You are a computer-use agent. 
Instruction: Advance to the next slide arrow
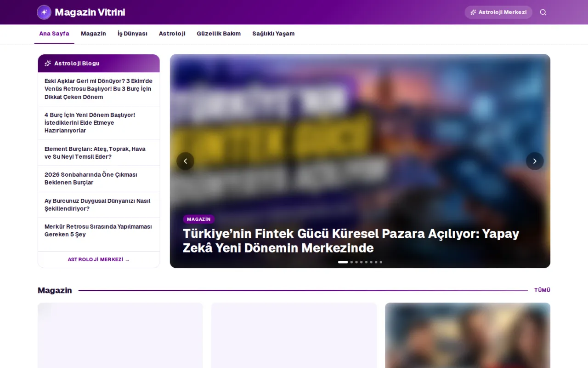(x=535, y=161)
